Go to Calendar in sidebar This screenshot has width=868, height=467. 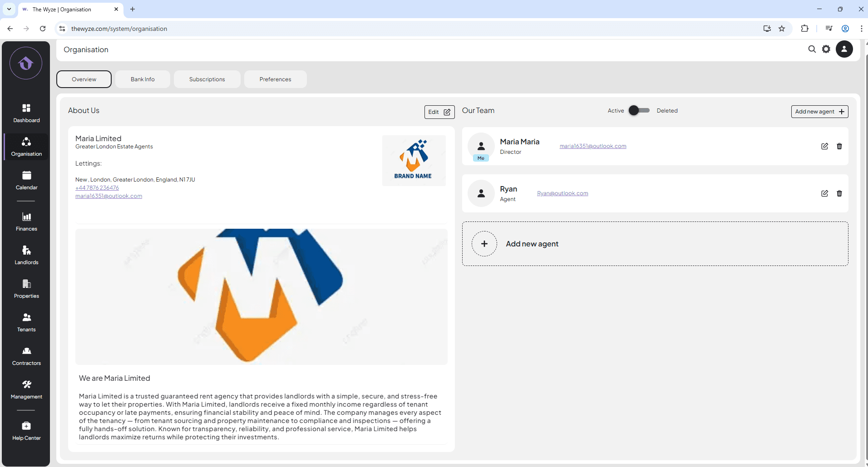26,180
